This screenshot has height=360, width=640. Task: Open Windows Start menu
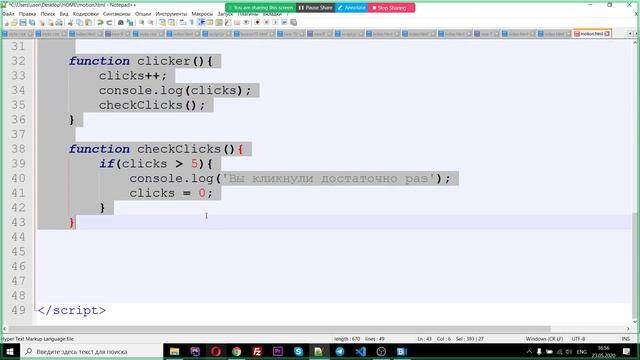(x=10, y=351)
